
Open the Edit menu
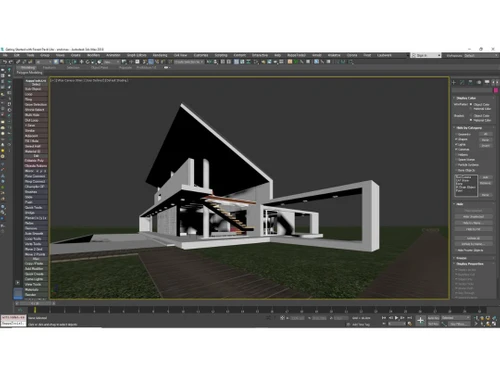17,55
